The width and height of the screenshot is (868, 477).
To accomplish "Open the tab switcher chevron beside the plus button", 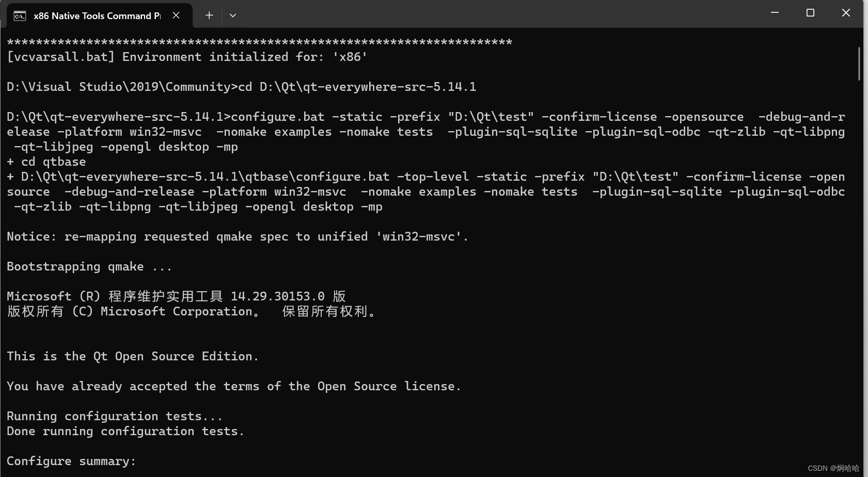I will [232, 15].
